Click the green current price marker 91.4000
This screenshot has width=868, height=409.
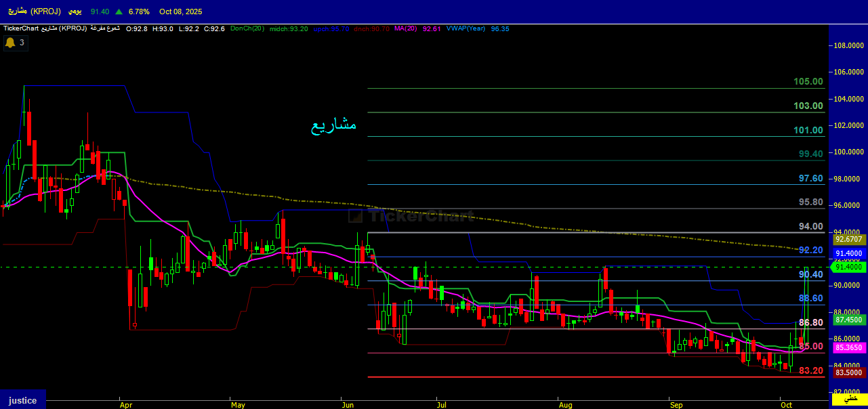click(x=848, y=267)
